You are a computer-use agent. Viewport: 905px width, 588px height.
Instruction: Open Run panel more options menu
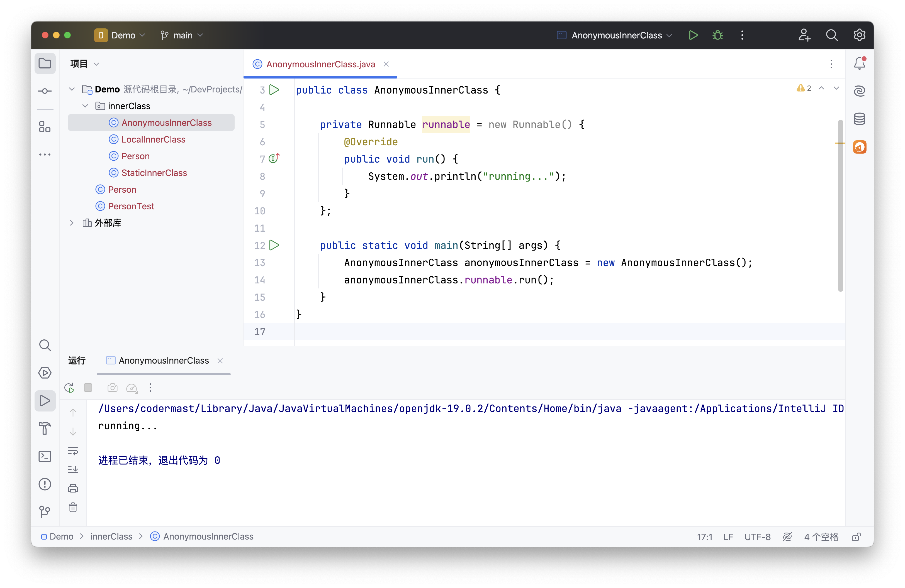[150, 388]
